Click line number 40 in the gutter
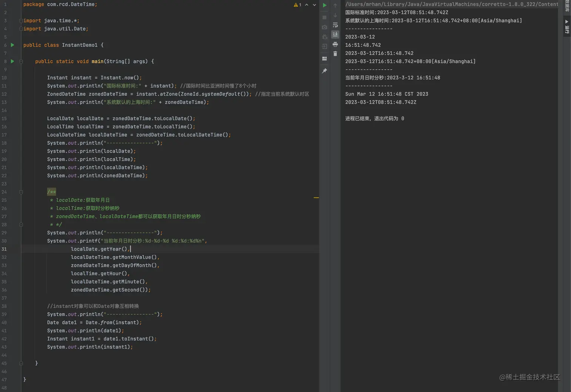The image size is (571, 392). tap(4, 323)
